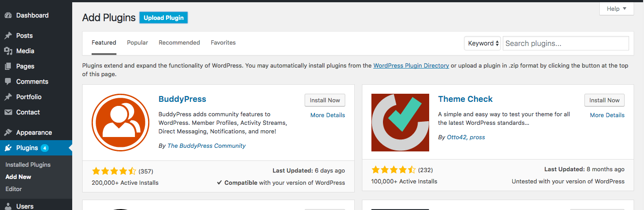Click the Plugins plug icon
Image resolution: width=644 pixels, height=210 pixels.
pos(8,148)
